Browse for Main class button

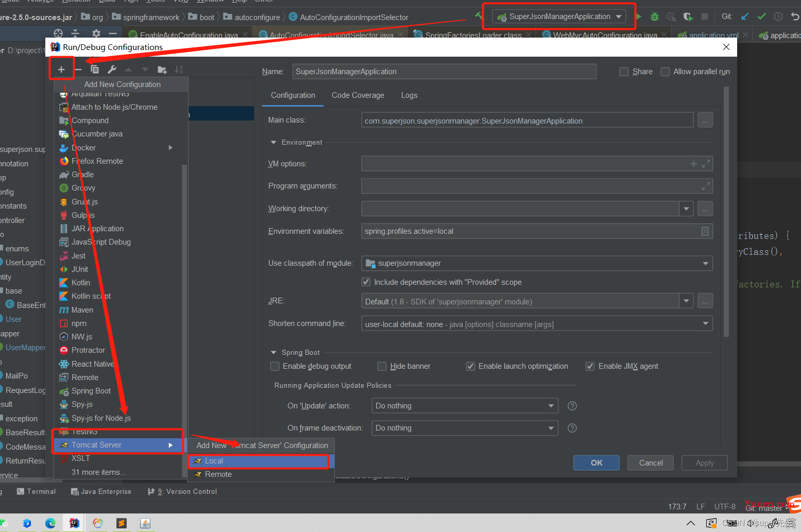pos(705,121)
